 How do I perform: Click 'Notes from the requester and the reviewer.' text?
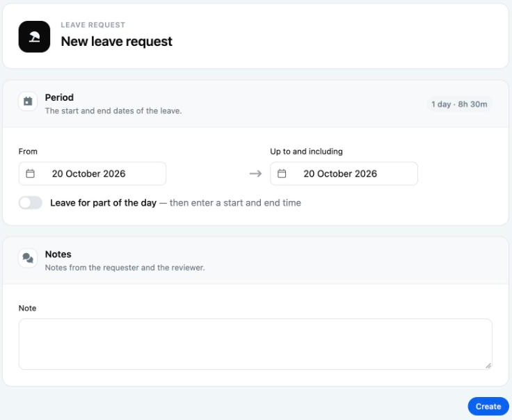tap(125, 268)
